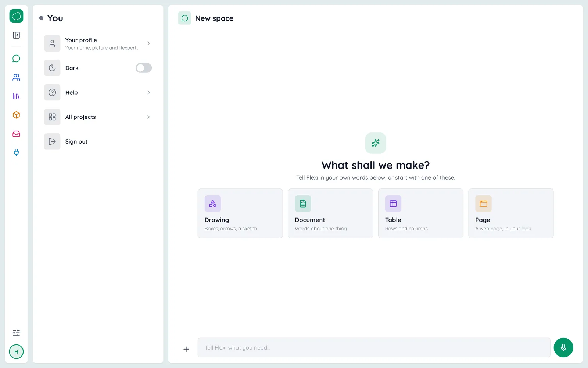Click the 'What shall we make?' heading
The image size is (588, 368).
tap(376, 165)
